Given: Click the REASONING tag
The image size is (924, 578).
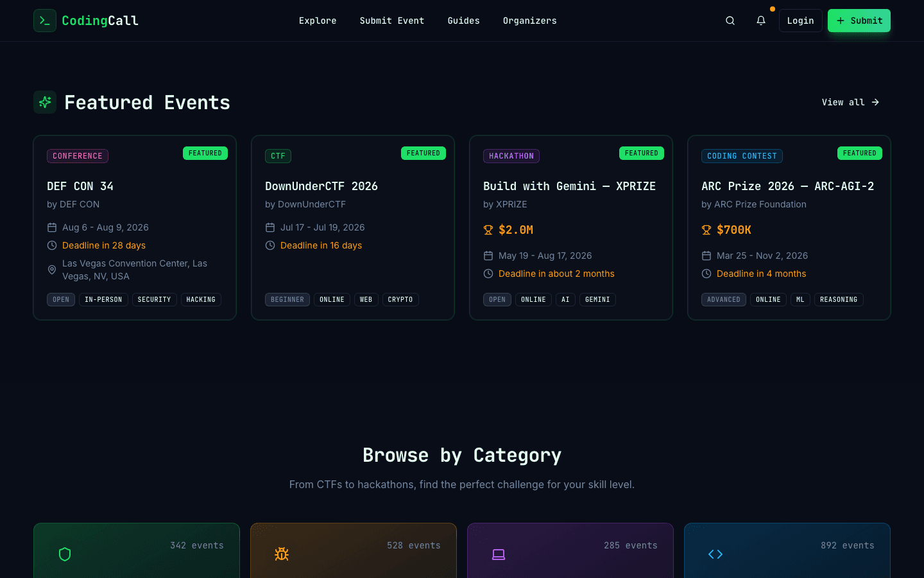Looking at the screenshot, I should tap(839, 300).
